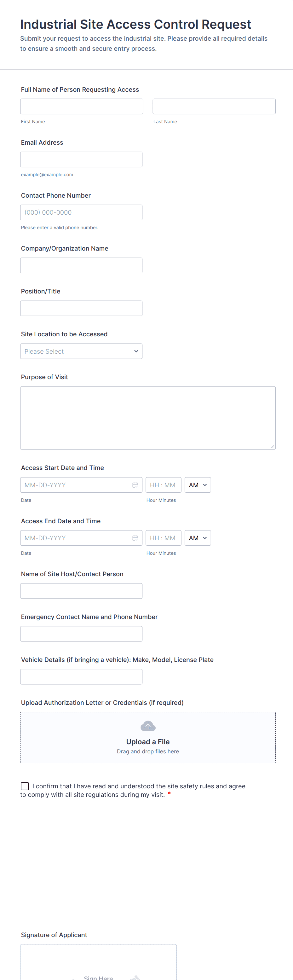
Task: Focus the Site Host/Contact Person name field
Action: (x=81, y=591)
